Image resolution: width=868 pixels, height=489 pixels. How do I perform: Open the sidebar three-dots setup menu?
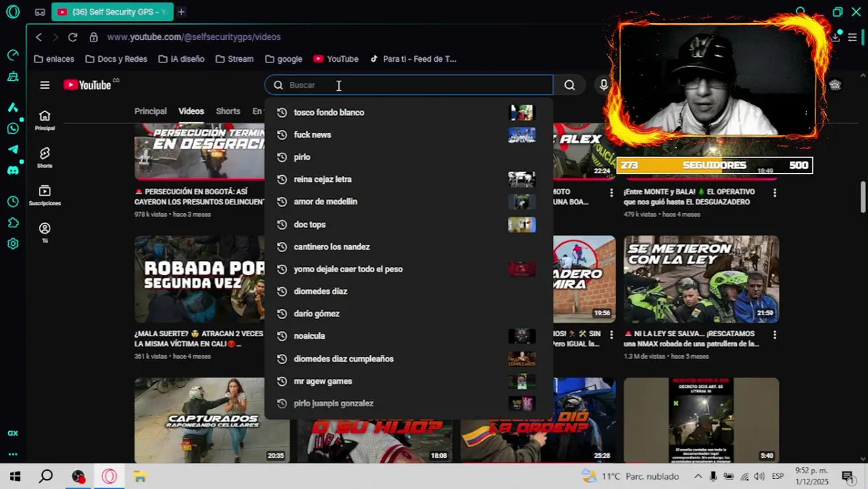pos(12,454)
